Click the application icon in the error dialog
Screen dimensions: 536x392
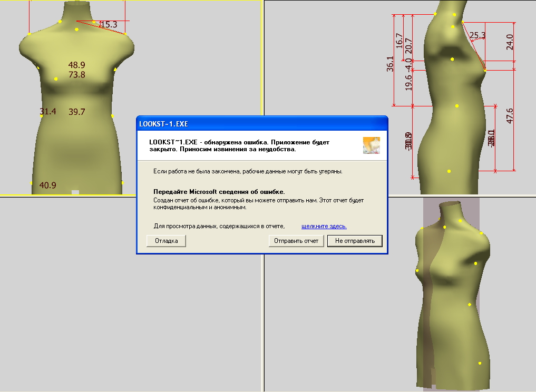(371, 145)
